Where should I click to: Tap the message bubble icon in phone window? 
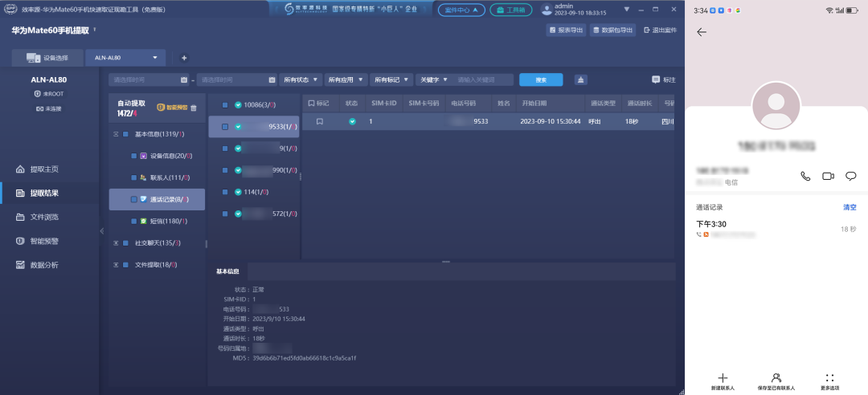[x=851, y=176]
